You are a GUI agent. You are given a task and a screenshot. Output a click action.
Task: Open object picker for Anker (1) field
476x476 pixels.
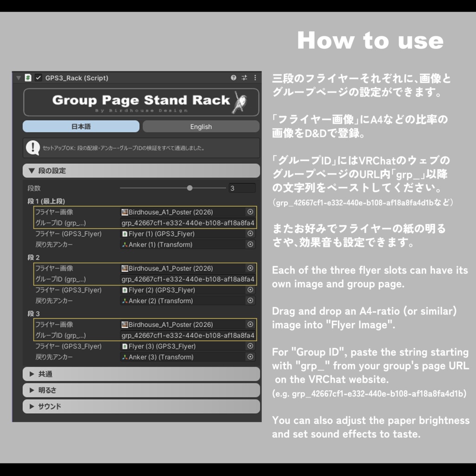click(250, 245)
